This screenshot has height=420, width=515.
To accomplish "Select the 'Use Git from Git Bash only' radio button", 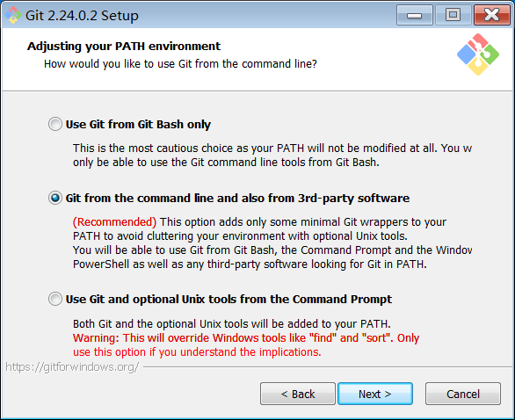I will point(54,125).
